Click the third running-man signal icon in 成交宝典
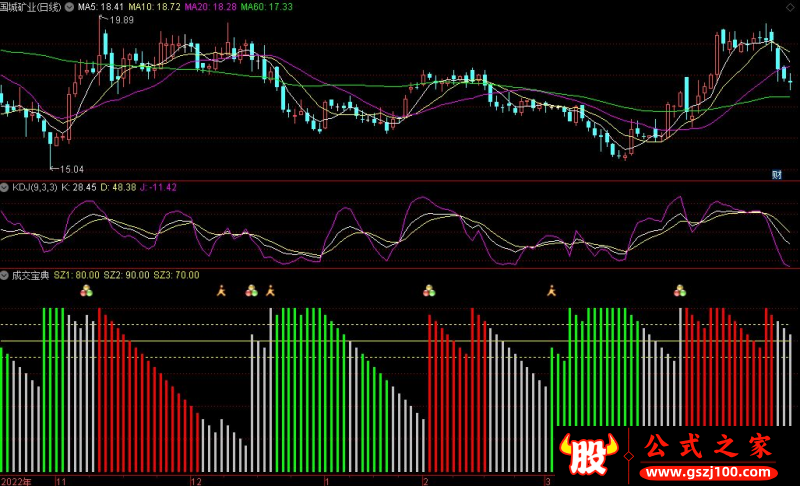 point(552,291)
